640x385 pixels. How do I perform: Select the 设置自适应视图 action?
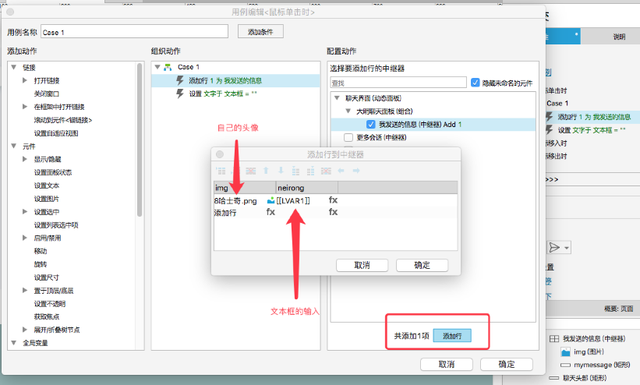click(x=56, y=133)
